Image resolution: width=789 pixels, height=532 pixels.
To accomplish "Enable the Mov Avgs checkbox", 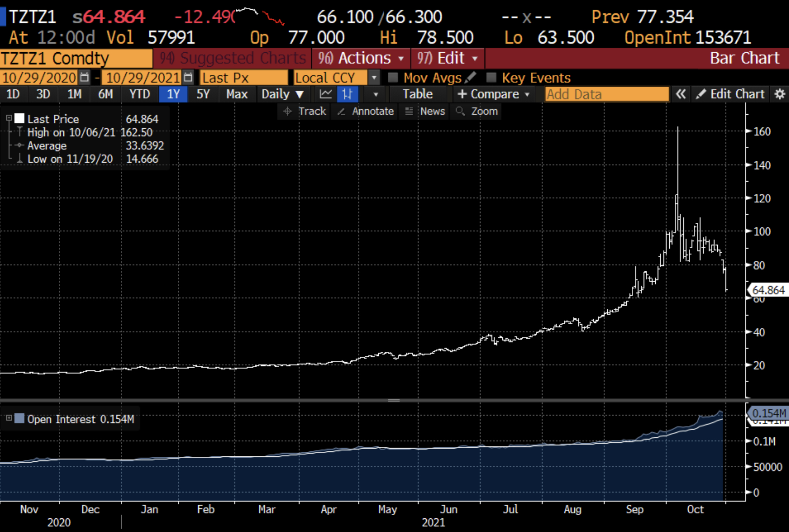I will [x=393, y=77].
